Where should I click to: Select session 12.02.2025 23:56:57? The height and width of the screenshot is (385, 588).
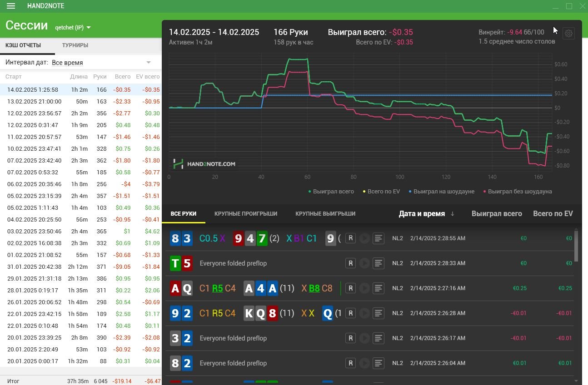click(x=81, y=114)
